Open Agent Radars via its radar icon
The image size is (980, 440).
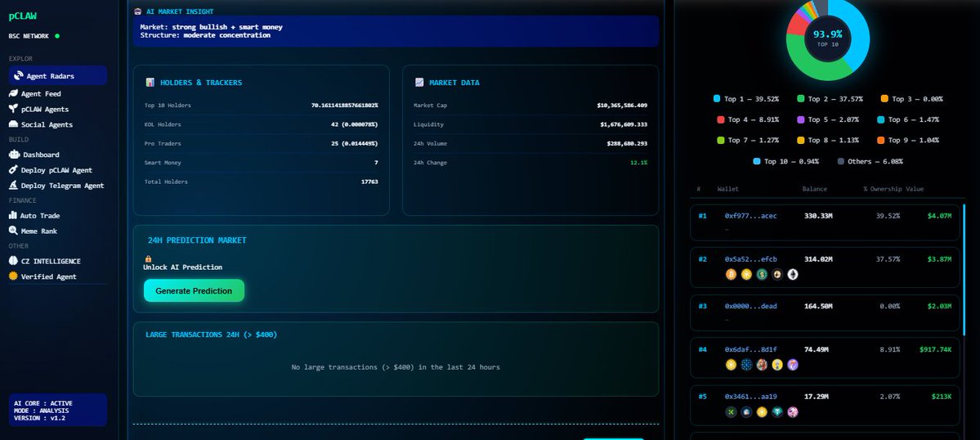19,75
